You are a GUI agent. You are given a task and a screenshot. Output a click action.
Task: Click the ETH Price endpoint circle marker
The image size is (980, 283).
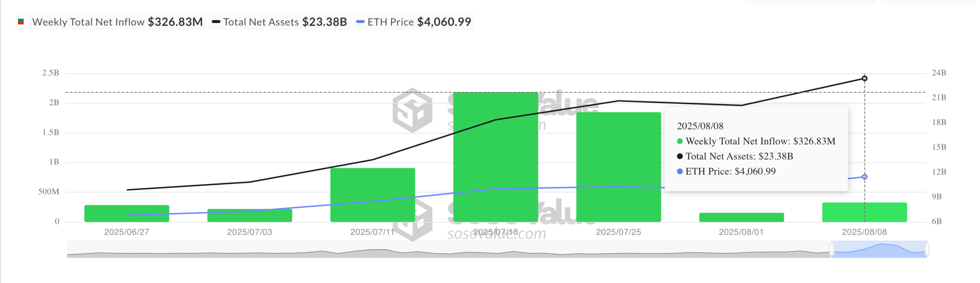[x=864, y=177]
